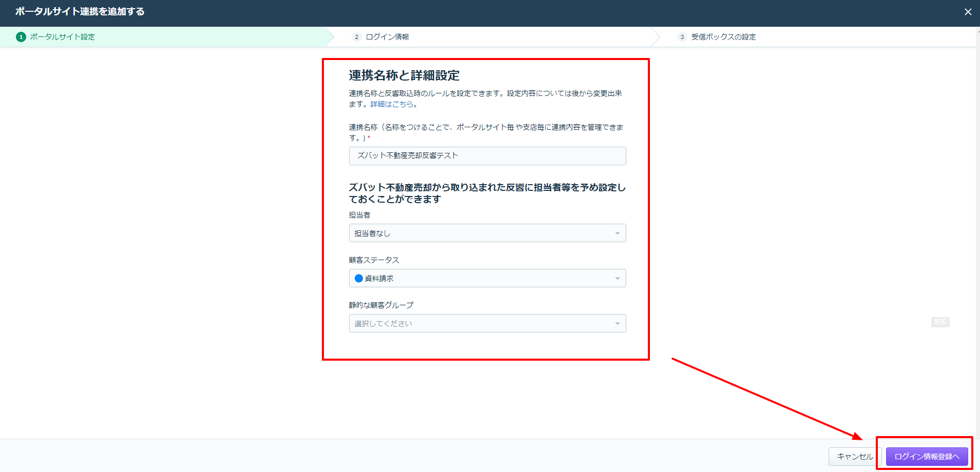This screenshot has width=980, height=472.
Task: Go to the 受信ボックスの設定 step tab
Action: click(x=723, y=37)
